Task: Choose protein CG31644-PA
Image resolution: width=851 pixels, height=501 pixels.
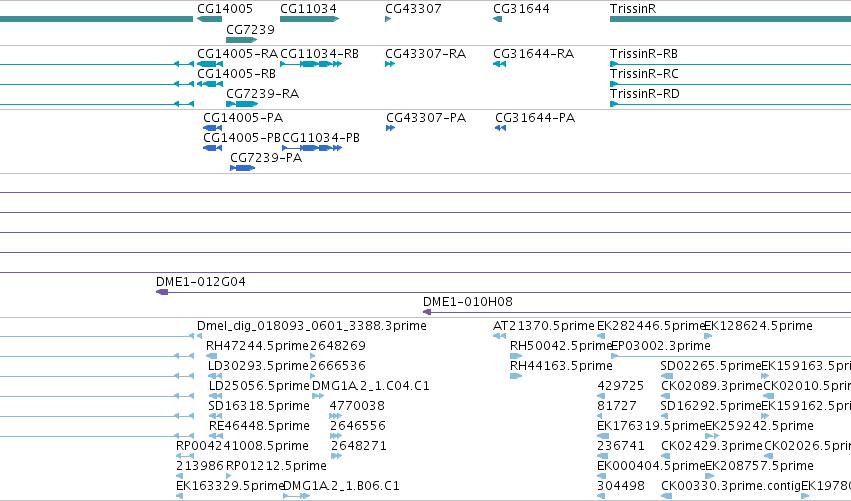Action: pyautogui.click(x=535, y=118)
